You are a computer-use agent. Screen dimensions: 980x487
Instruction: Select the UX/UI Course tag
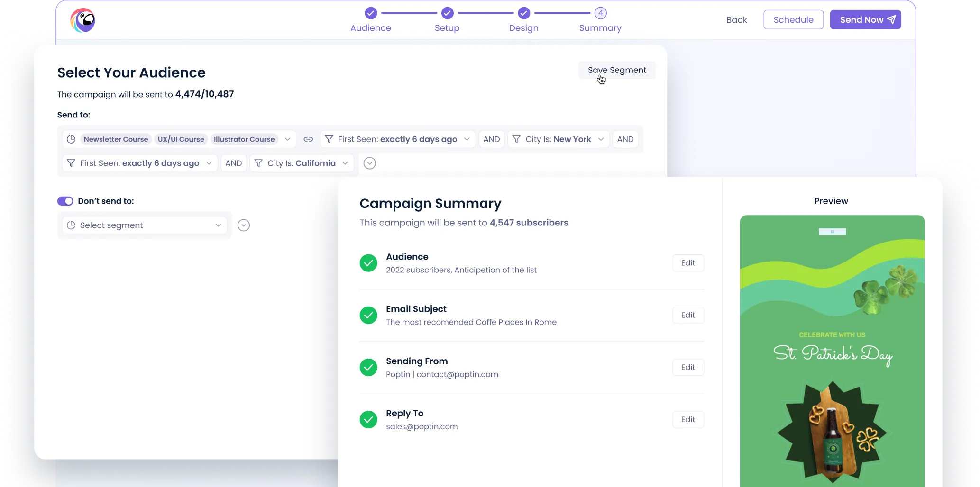coord(181,139)
